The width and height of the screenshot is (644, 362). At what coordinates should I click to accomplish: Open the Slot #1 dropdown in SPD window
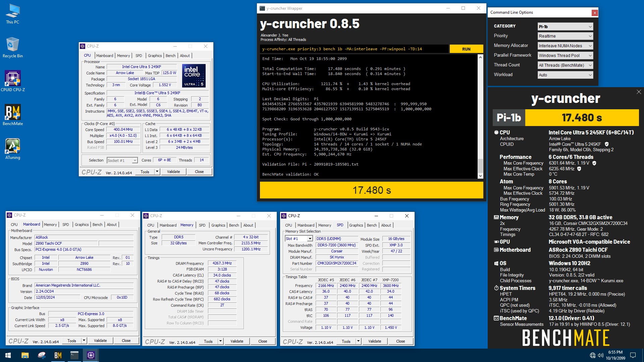(x=299, y=239)
